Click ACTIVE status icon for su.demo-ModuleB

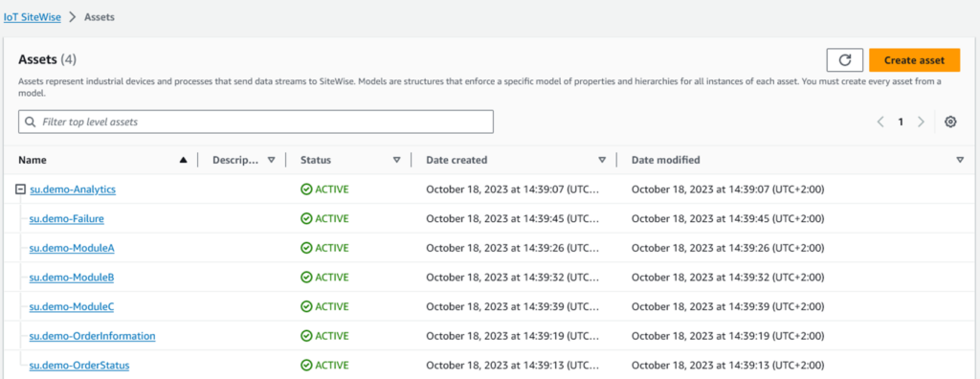306,277
